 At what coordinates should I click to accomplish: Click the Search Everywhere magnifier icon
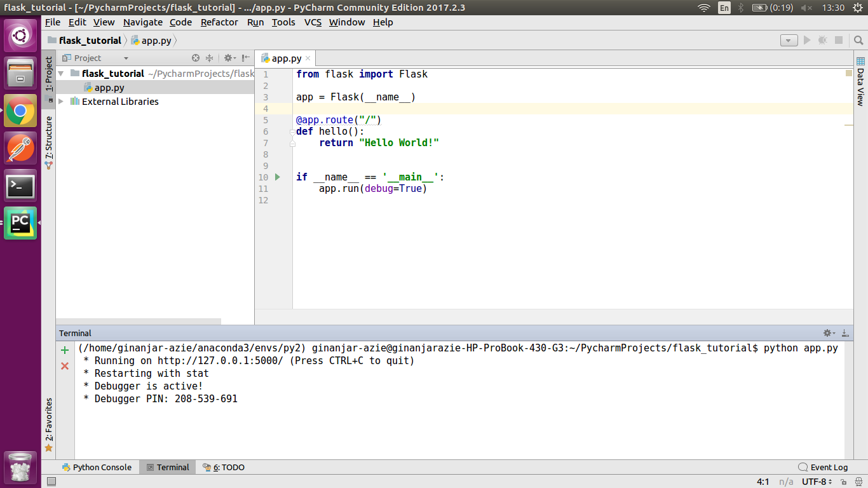(x=858, y=40)
